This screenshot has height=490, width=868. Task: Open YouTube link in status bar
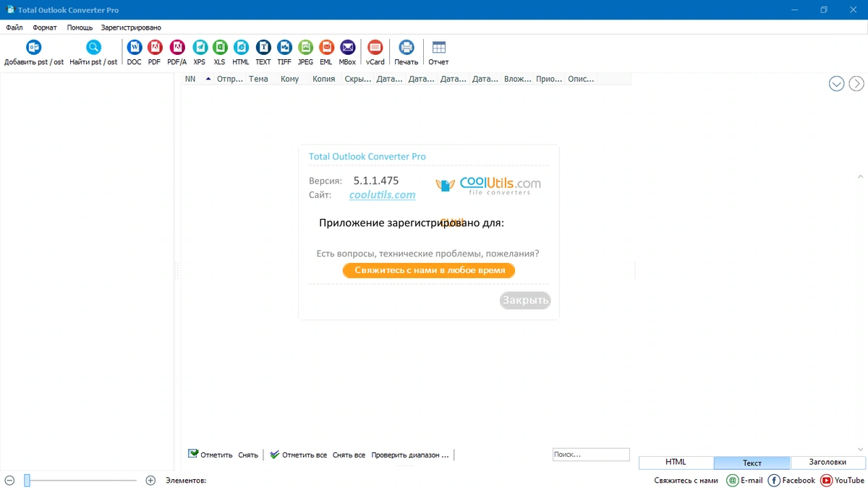(826, 480)
